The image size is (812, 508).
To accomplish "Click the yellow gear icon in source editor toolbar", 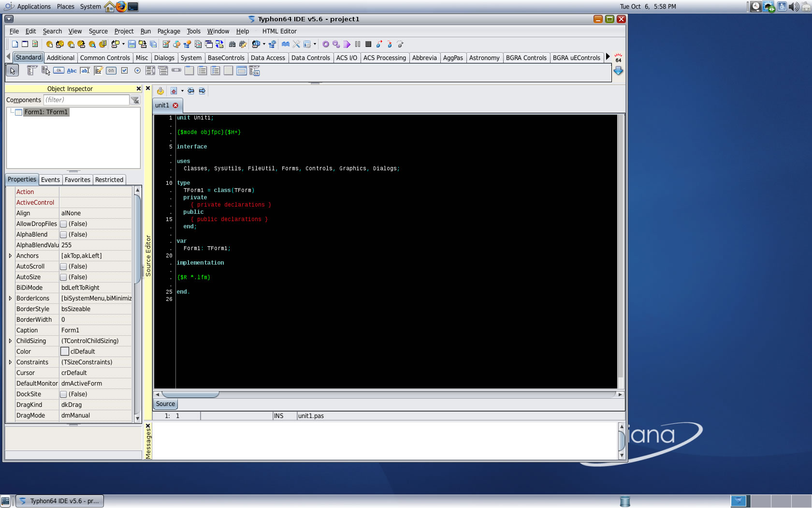I will tap(160, 91).
